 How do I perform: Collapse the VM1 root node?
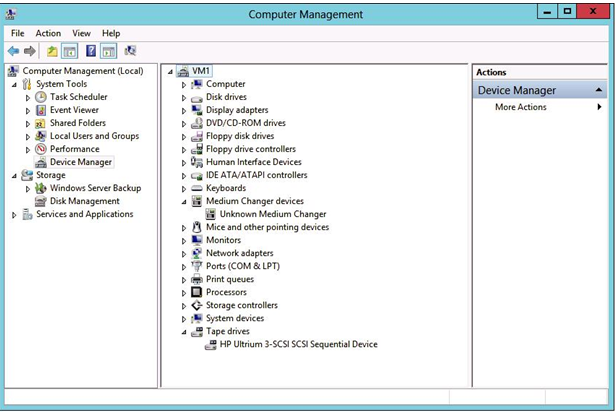[170, 72]
